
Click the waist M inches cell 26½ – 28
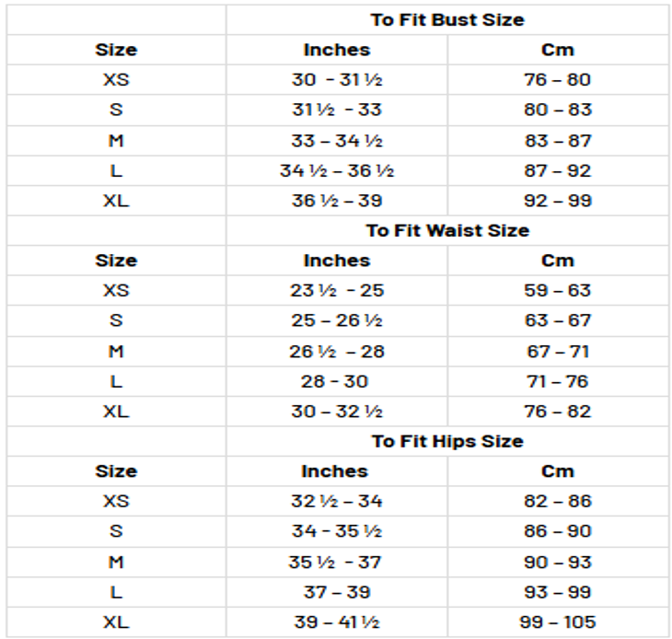[337, 351]
